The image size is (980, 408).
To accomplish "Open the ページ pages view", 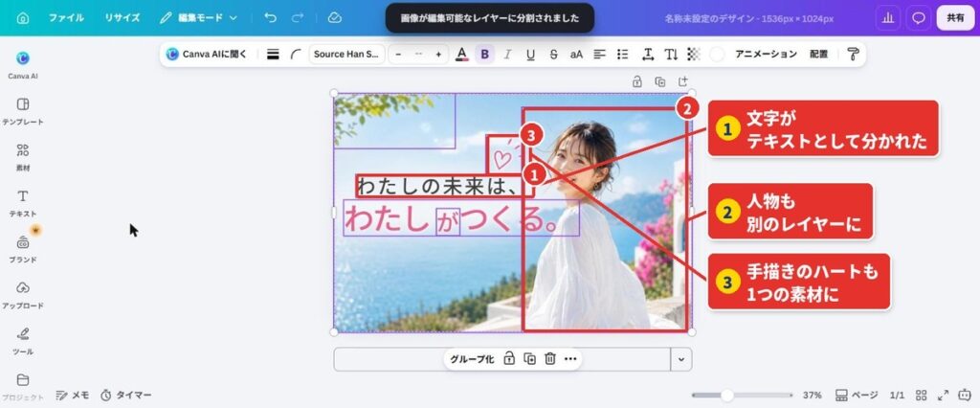I will click(857, 396).
